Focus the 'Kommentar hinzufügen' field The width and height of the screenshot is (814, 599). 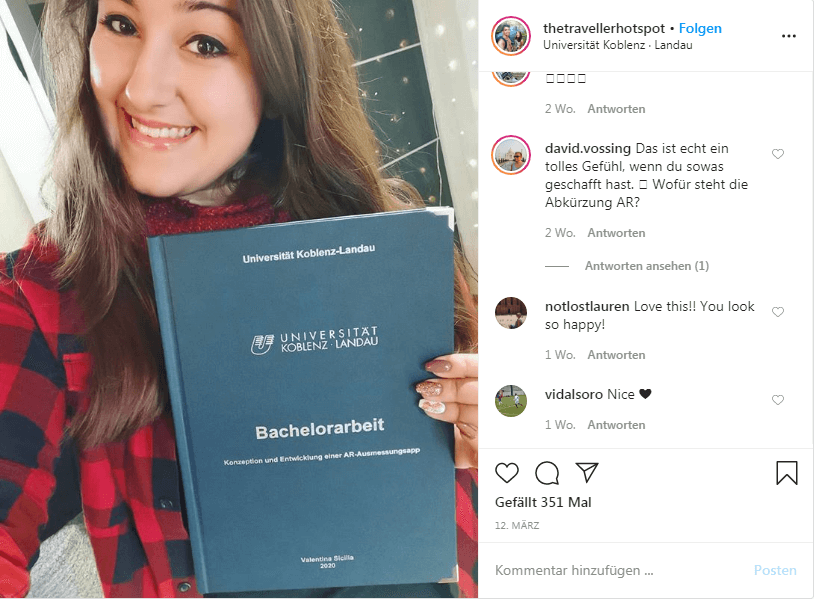tap(618, 570)
